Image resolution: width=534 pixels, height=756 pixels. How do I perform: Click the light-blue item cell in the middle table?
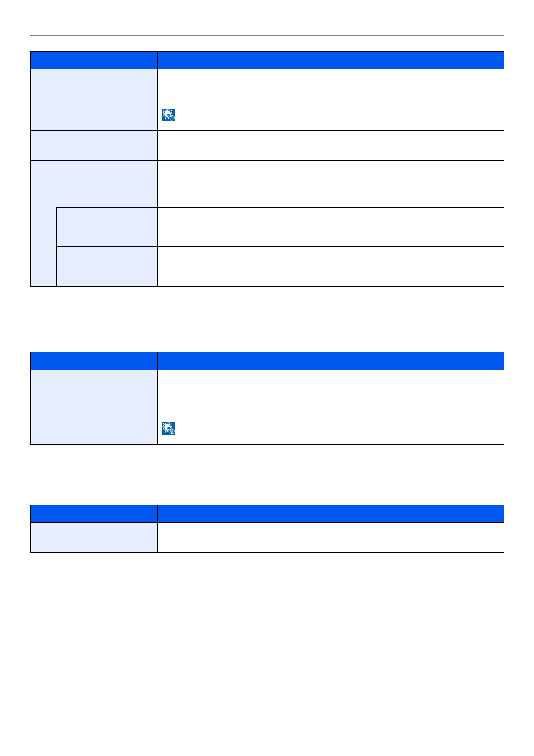point(94,407)
